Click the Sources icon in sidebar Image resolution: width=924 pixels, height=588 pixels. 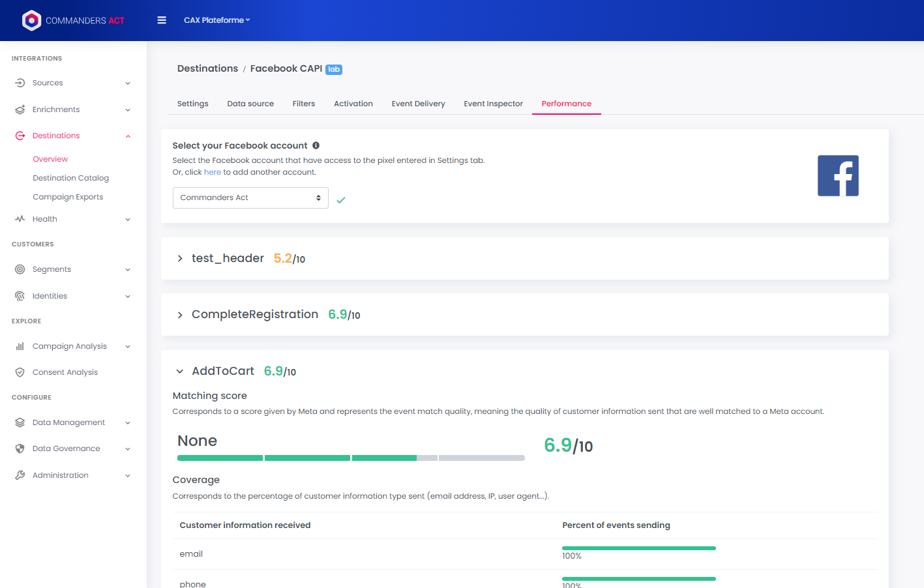[x=20, y=83]
